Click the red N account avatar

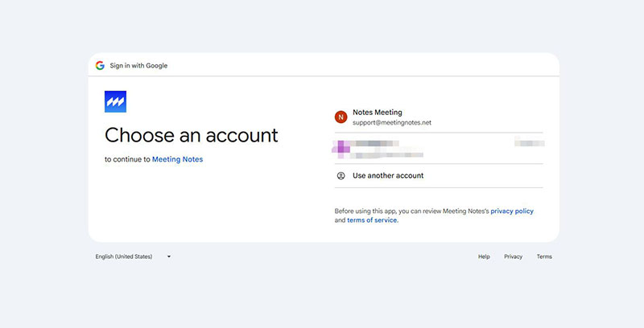pyautogui.click(x=341, y=117)
